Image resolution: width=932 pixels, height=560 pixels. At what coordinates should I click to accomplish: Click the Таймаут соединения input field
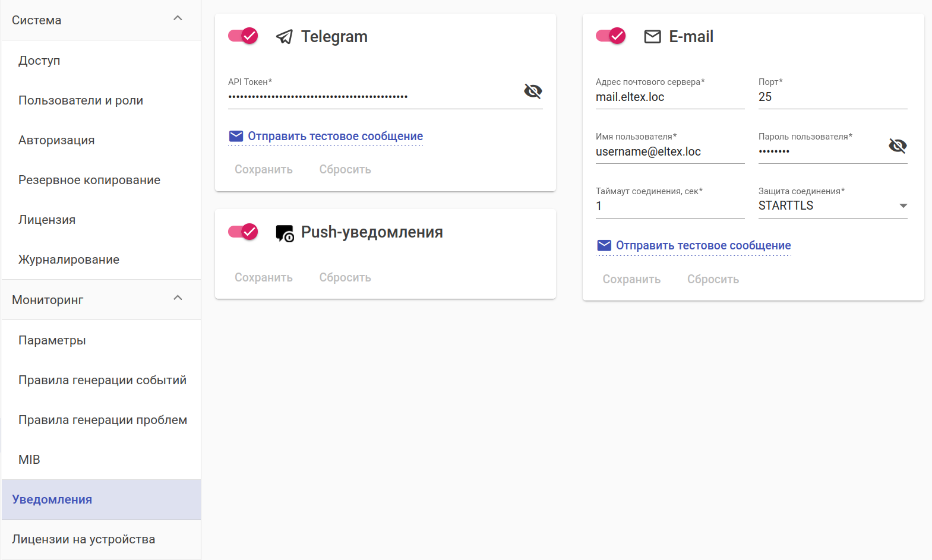(669, 206)
